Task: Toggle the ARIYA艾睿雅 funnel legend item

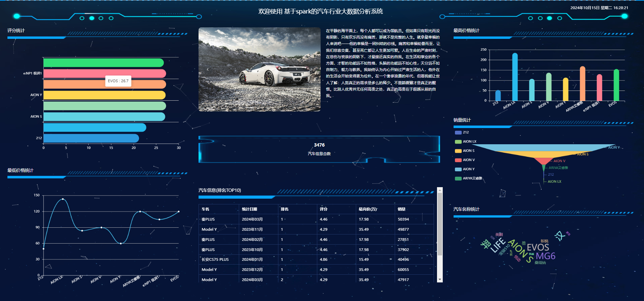Action: (468, 178)
